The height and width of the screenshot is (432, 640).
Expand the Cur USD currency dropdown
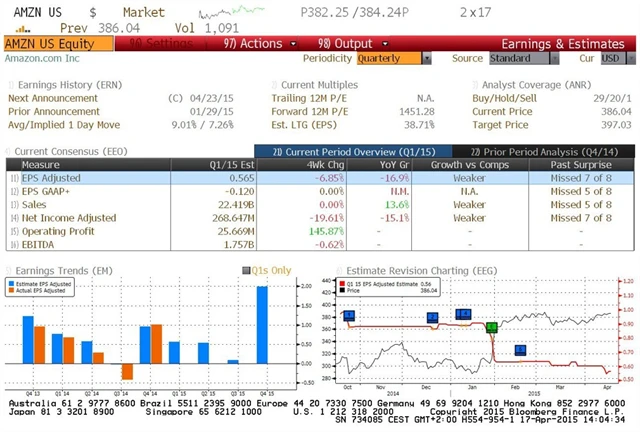612,59
